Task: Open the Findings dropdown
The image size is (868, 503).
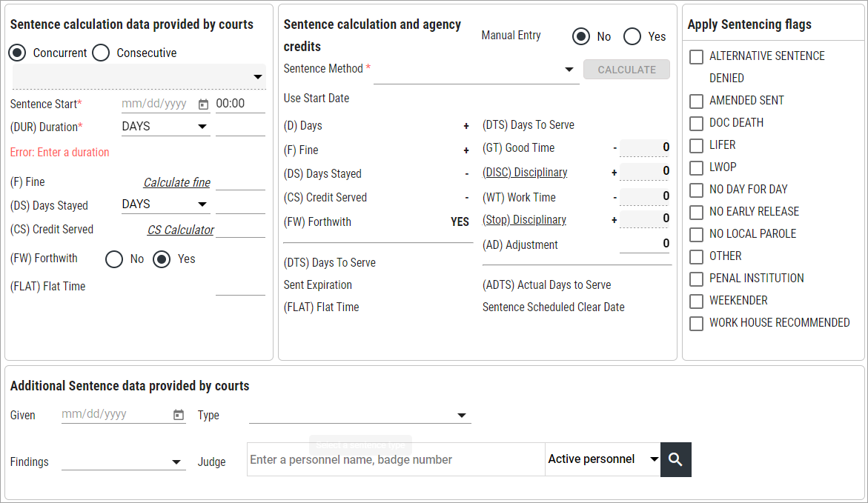Action: click(x=123, y=462)
